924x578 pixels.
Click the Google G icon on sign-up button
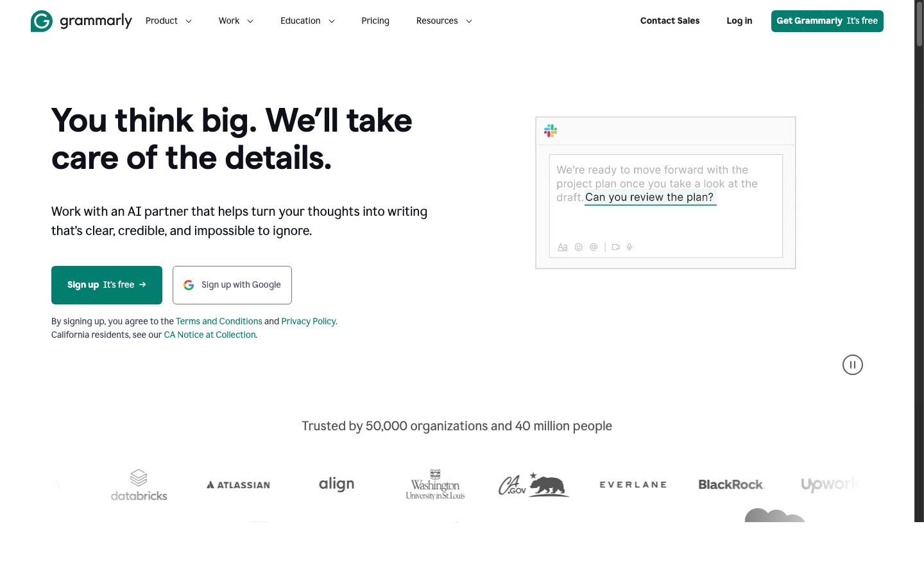[x=188, y=285]
